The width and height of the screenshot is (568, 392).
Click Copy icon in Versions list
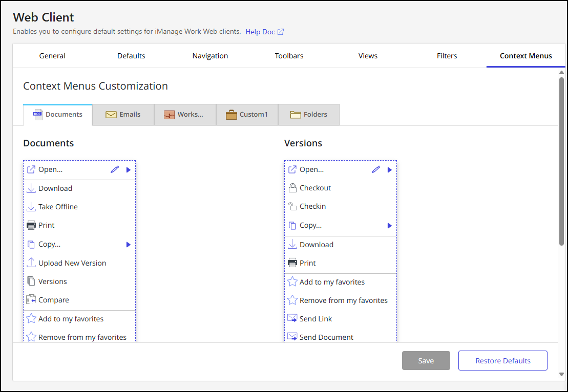(292, 226)
